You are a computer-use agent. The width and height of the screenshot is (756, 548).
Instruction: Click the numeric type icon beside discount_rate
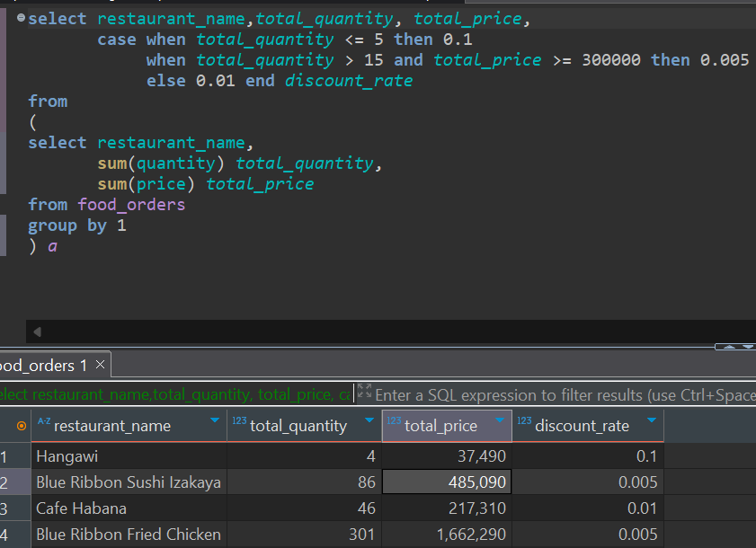[x=524, y=420]
